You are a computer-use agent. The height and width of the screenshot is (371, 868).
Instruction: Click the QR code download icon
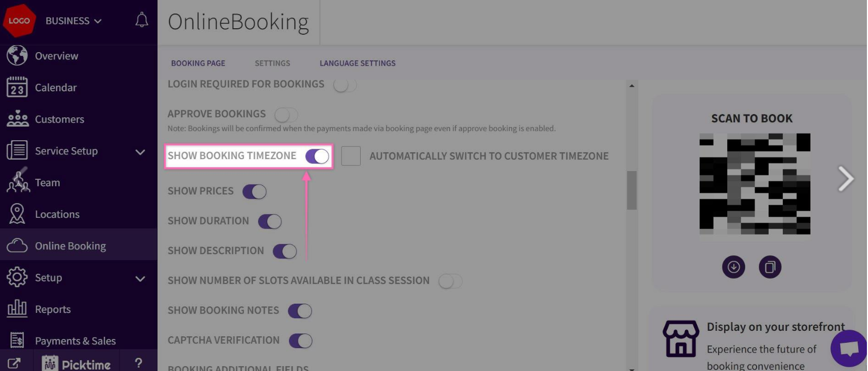[733, 267]
